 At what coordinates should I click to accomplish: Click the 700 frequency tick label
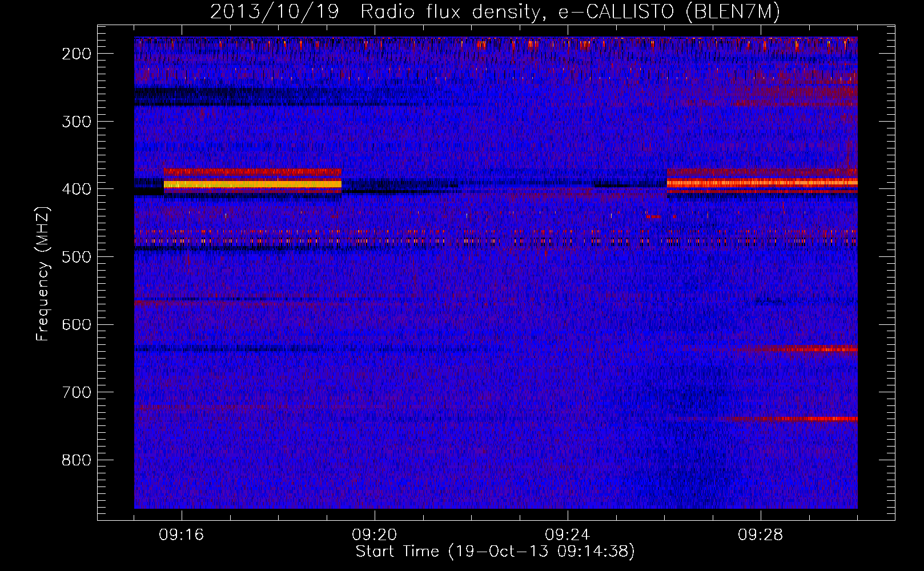(76, 392)
